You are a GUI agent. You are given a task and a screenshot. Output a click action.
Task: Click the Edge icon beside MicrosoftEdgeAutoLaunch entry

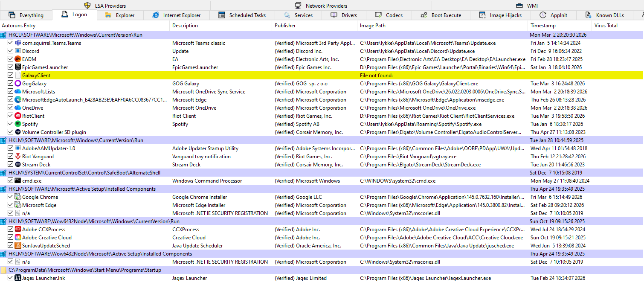point(18,100)
